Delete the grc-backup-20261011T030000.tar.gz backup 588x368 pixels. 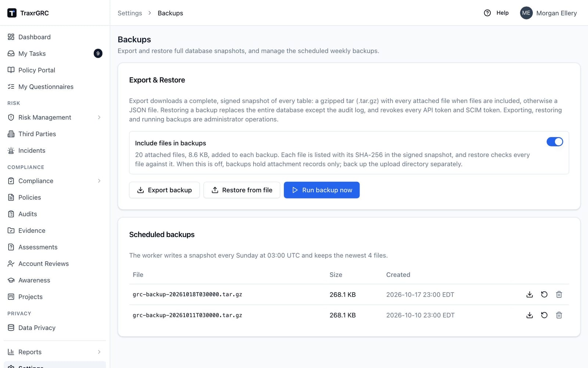pyautogui.click(x=559, y=315)
